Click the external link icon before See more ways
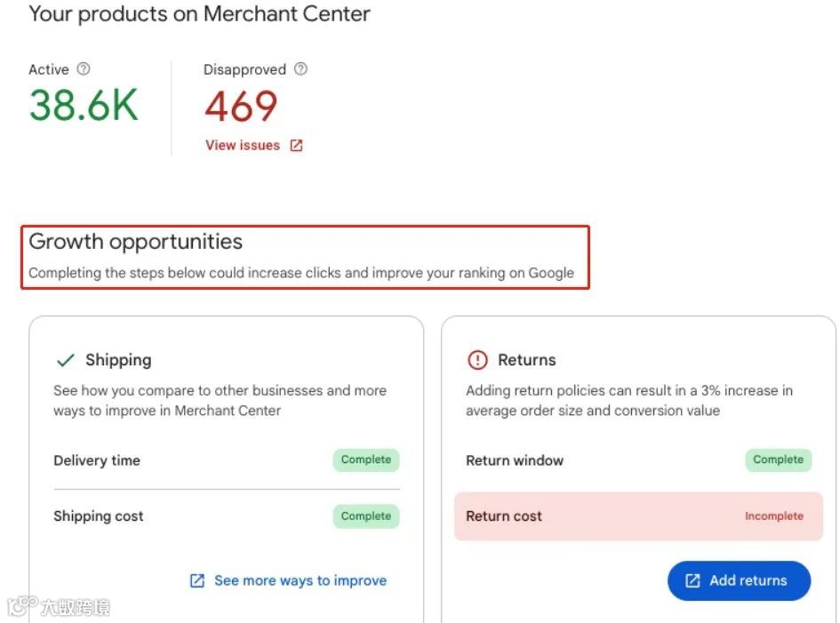The image size is (840, 623). coord(197,580)
